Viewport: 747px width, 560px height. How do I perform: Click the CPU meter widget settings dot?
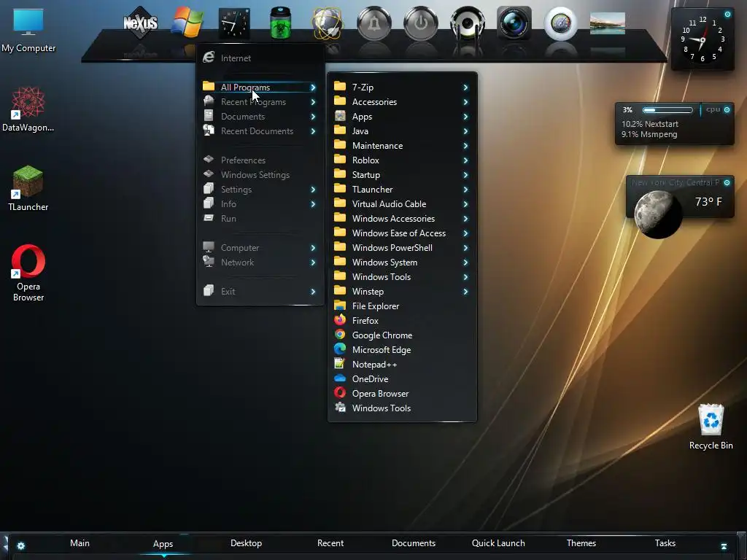727,109
